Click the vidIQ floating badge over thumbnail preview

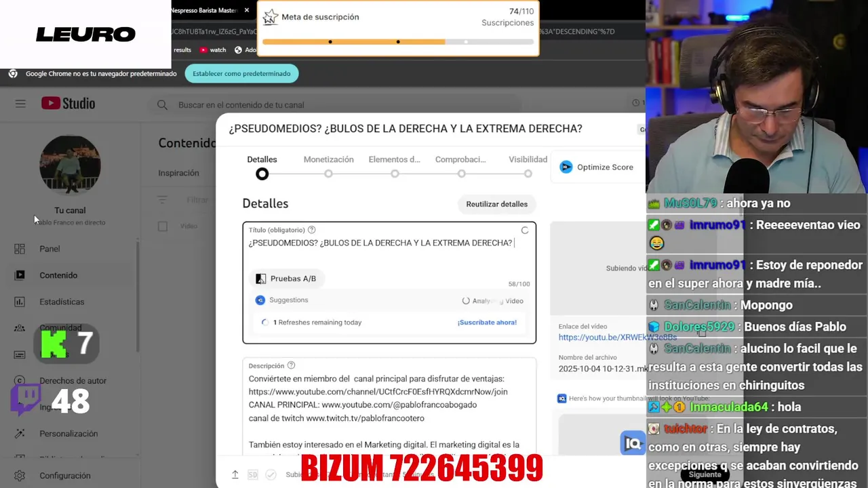[x=633, y=443]
